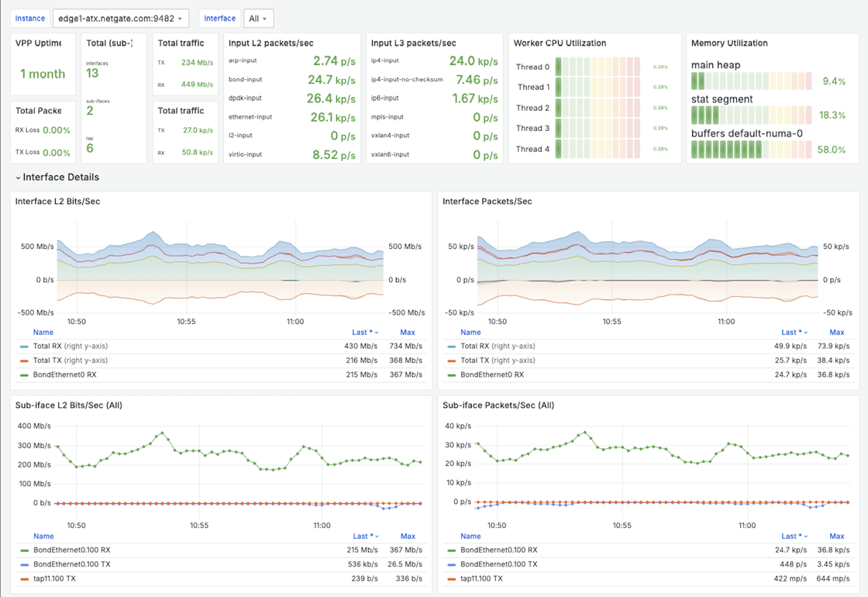Screen dimensions: 868x597
Task: Click the Last * sort arrow in Sub-iface Packets/Sec legend
Action: tap(804, 537)
